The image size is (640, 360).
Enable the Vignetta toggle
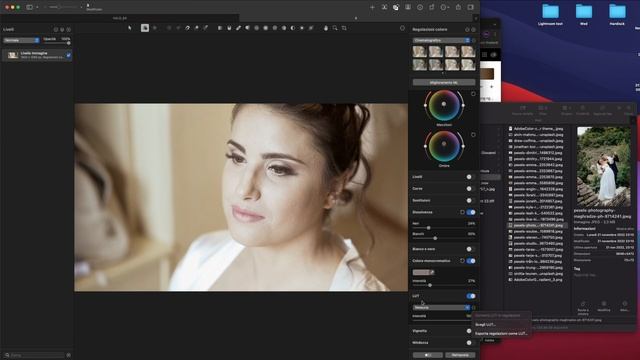pos(470,331)
